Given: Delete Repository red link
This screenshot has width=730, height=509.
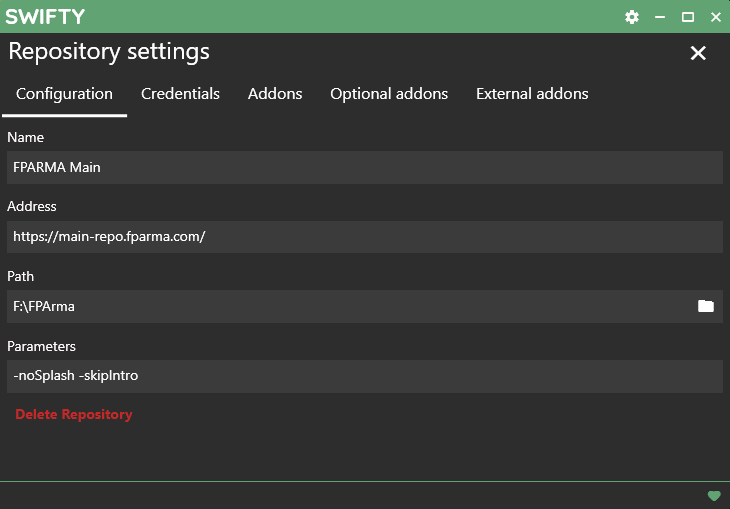Looking at the screenshot, I should point(74,414).
